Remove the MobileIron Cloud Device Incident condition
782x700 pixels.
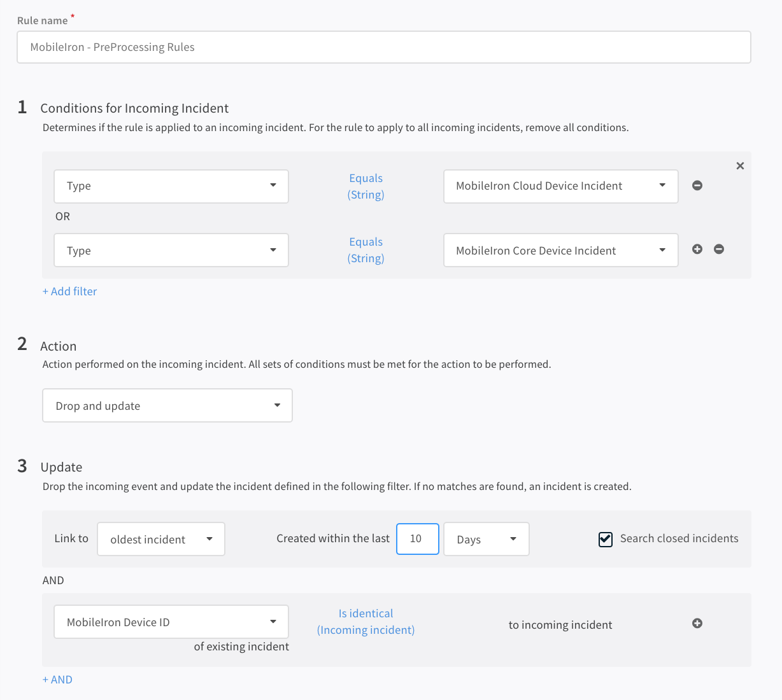(x=697, y=185)
